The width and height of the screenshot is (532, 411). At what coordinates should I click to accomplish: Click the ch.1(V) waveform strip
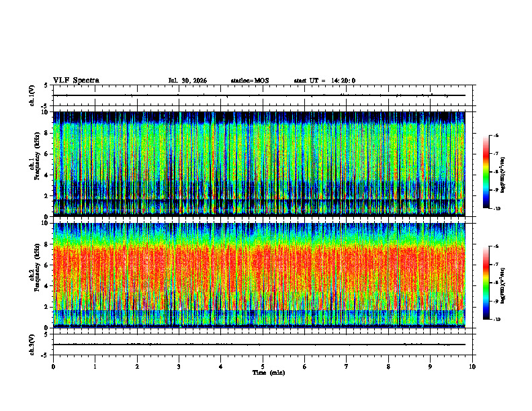263,95
